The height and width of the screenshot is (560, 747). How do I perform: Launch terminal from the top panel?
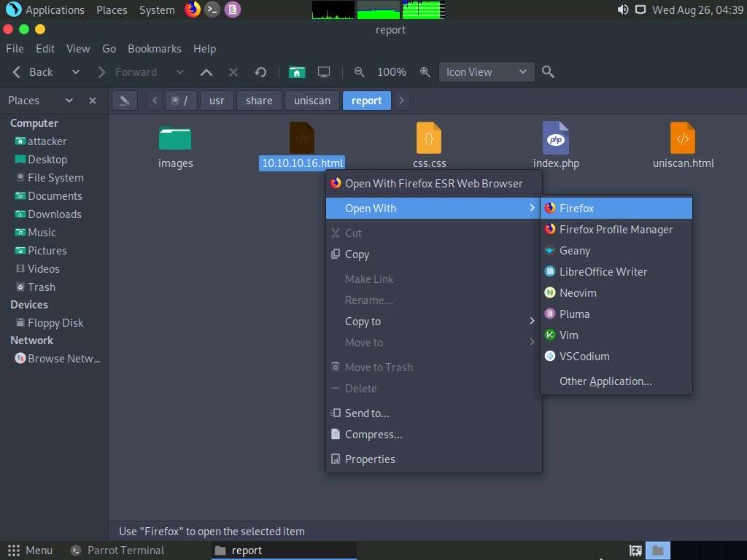click(x=212, y=9)
